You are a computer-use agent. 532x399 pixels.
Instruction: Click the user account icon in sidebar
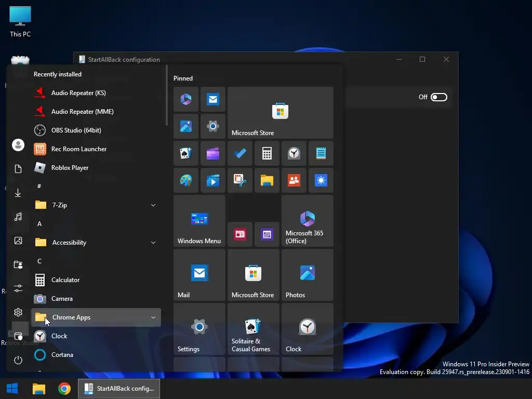point(18,145)
